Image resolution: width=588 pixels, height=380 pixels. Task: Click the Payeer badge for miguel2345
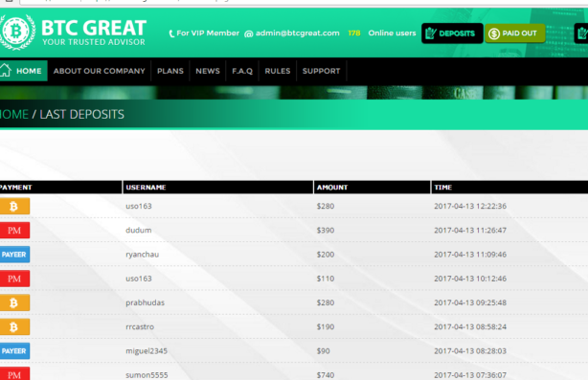14,351
